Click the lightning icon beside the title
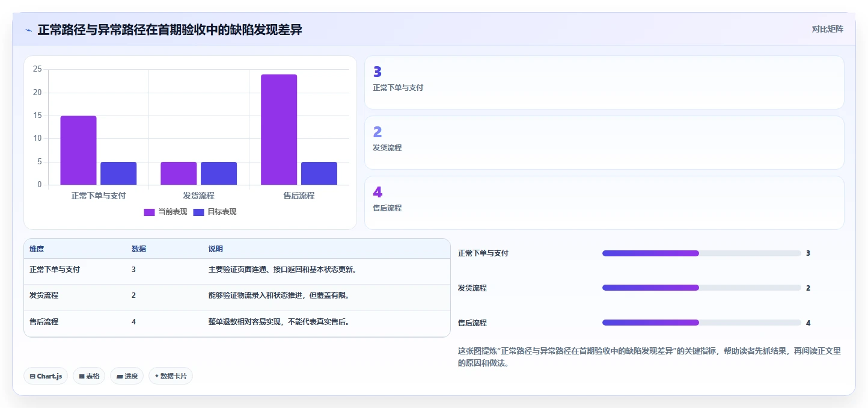 (28, 29)
